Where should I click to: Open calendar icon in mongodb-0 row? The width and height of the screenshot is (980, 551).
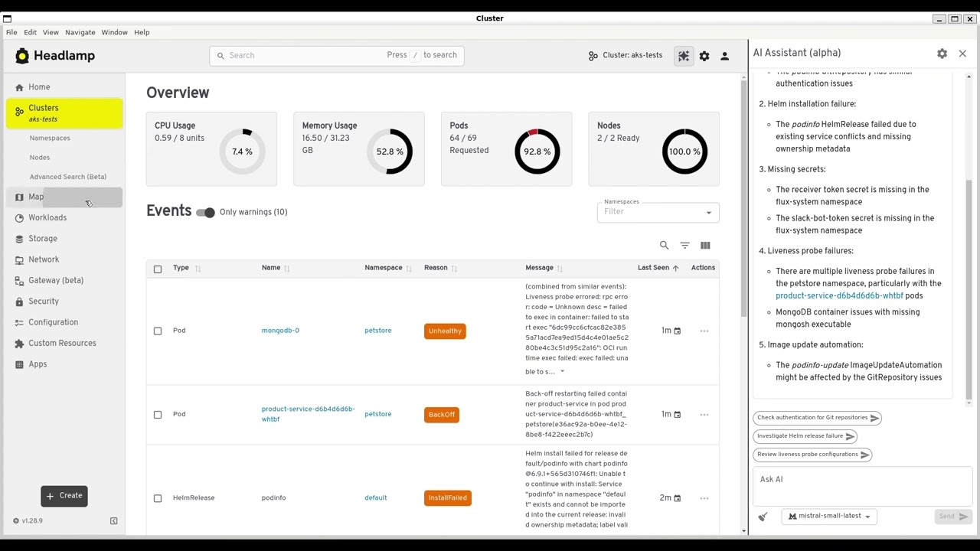tap(677, 331)
